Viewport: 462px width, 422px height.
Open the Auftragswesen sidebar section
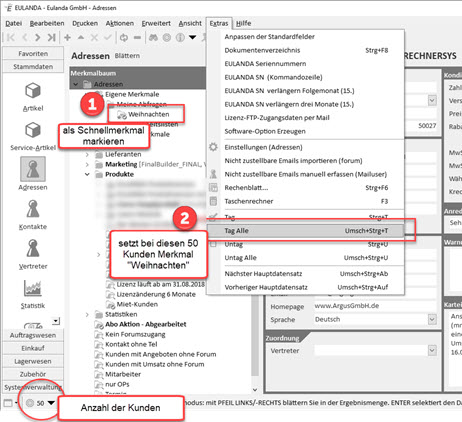coord(33,335)
